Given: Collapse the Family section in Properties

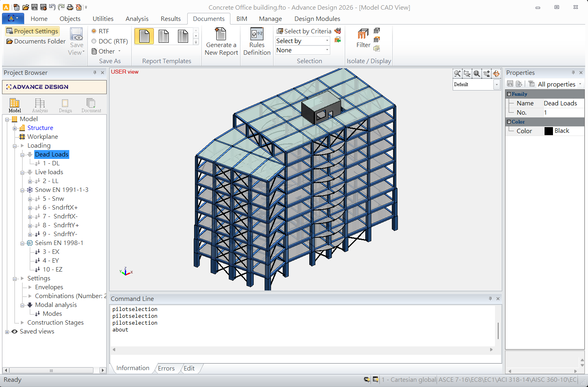Looking at the screenshot, I should click(509, 94).
